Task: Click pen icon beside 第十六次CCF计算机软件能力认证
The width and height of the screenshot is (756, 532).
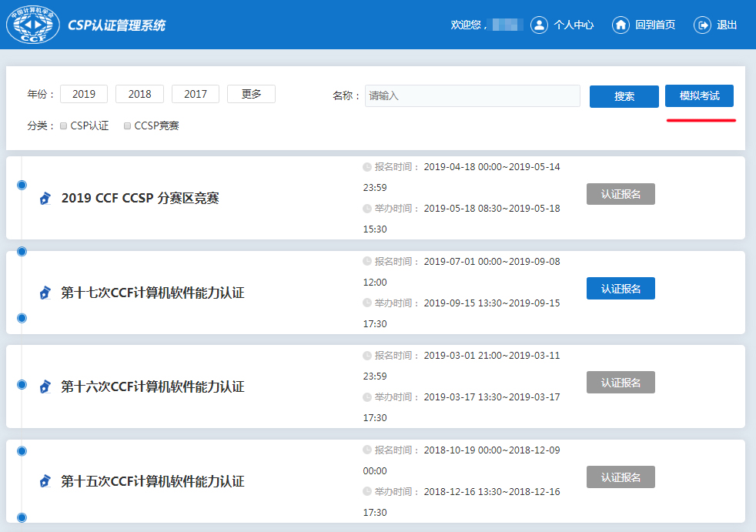Action: (45, 386)
